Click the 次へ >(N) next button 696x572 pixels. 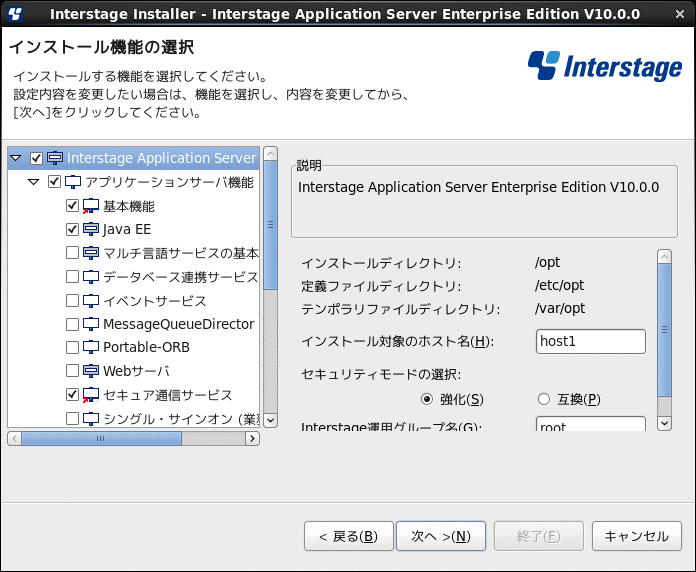(x=441, y=536)
